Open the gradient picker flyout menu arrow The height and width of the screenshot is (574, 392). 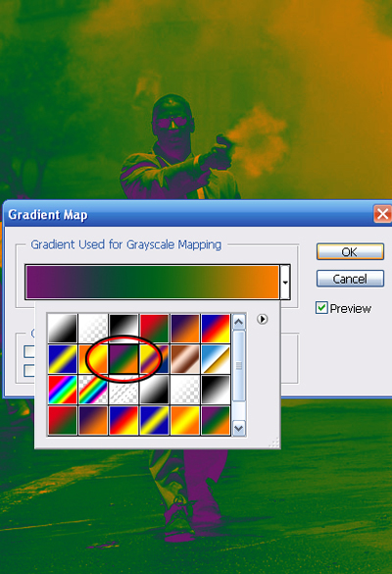tap(262, 319)
